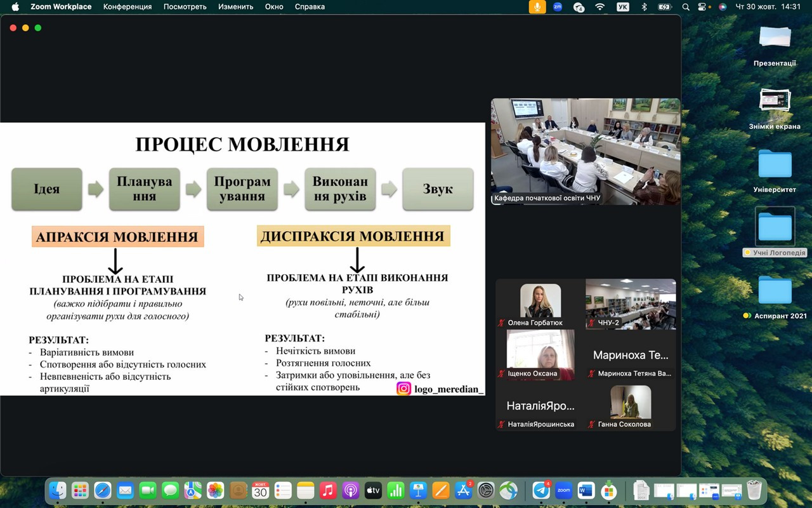Open the Apple menu
The height and width of the screenshot is (508, 812).
(x=15, y=7)
